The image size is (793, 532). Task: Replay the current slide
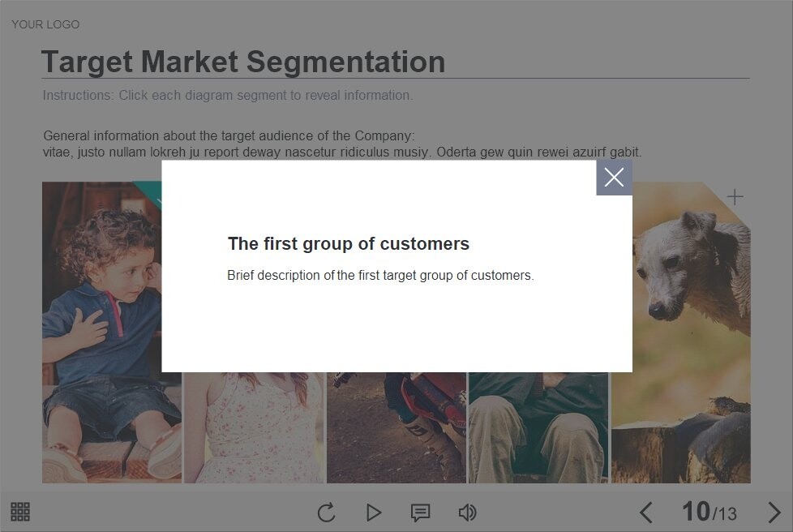point(326,512)
